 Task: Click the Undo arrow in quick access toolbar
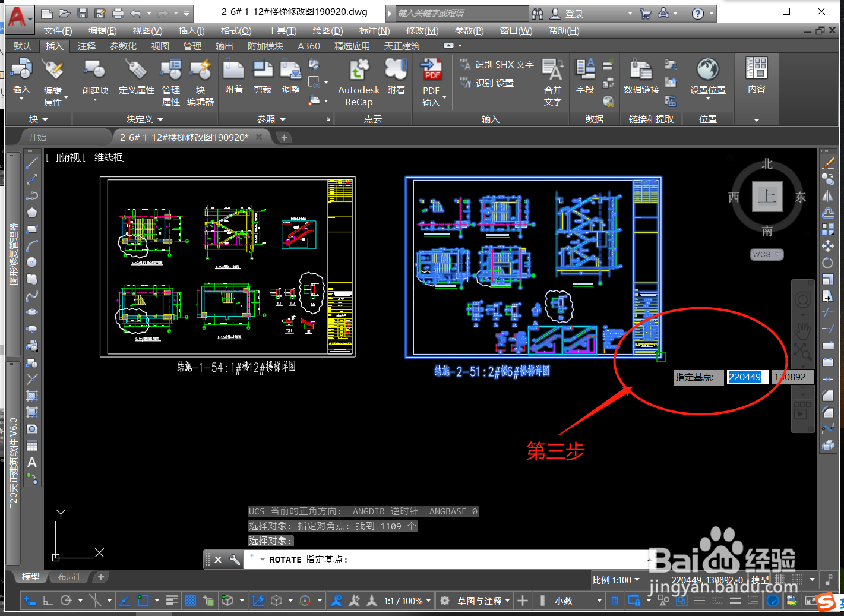tap(136, 13)
